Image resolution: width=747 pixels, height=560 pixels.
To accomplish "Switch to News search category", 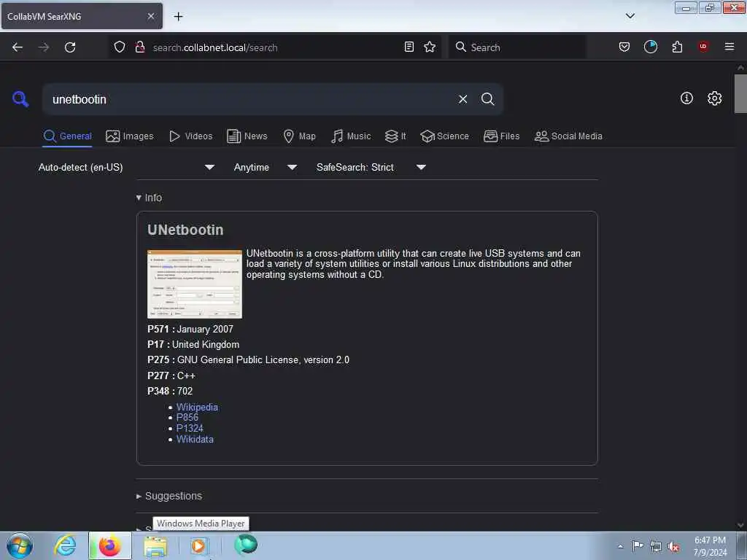I will coord(247,136).
